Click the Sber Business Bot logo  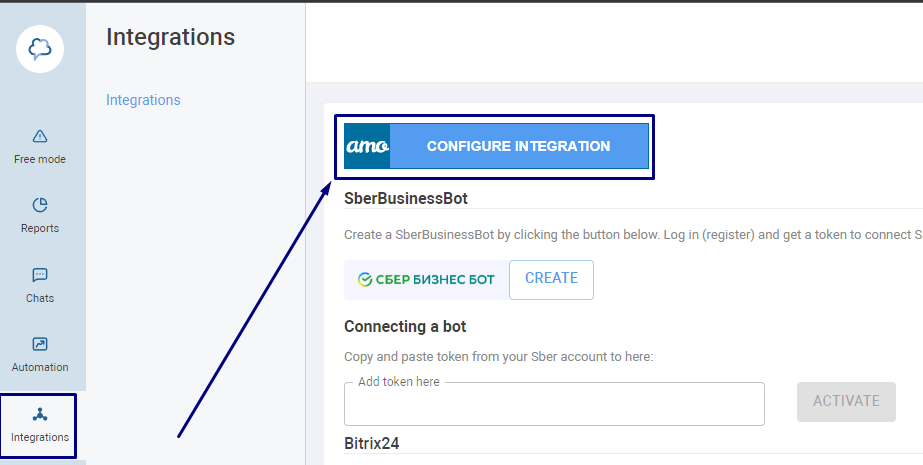click(426, 280)
